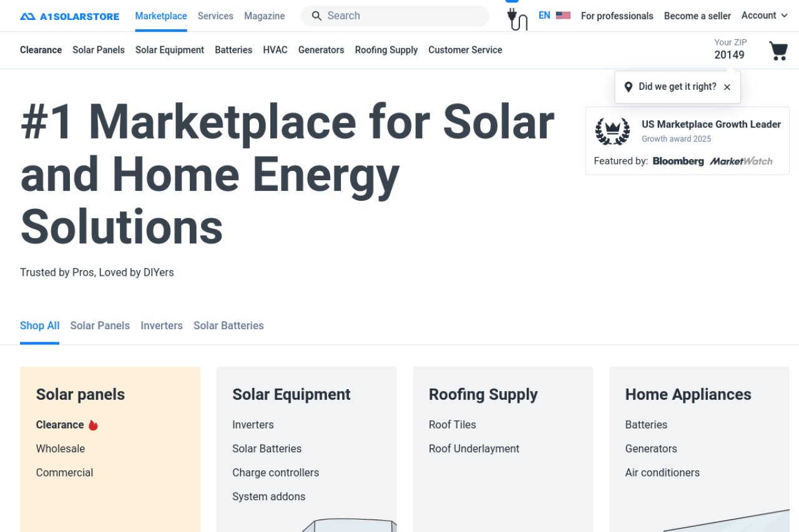Click the location pin icon in popup

click(628, 87)
